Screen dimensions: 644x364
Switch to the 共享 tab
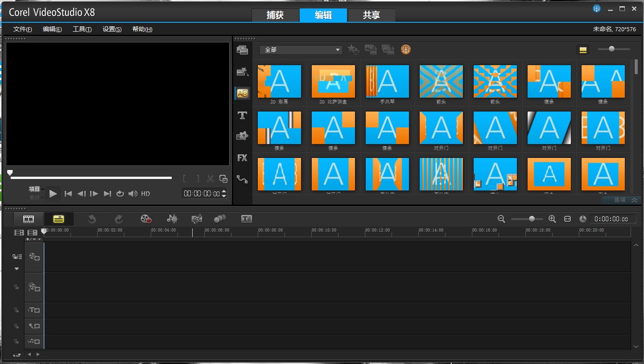(x=372, y=15)
